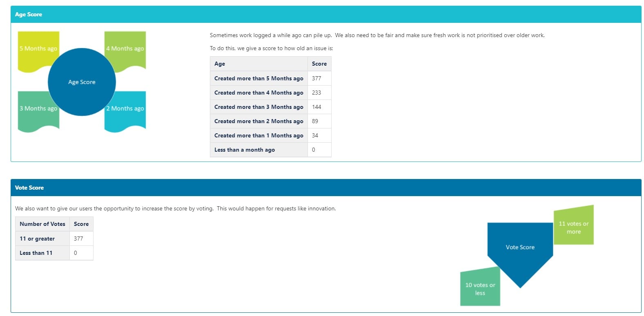Click the line 'To do this, we give a score'
Screen dimensions: 644x316
coord(271,48)
